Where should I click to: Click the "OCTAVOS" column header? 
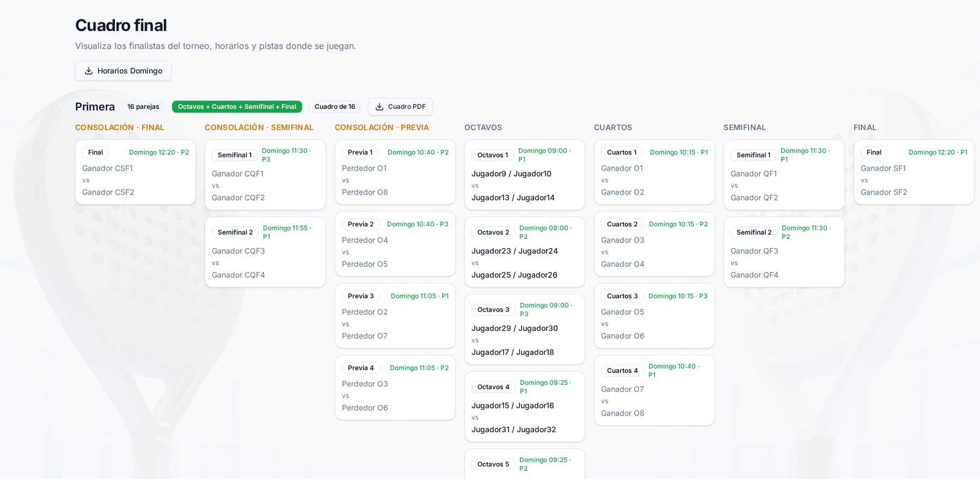click(x=483, y=127)
